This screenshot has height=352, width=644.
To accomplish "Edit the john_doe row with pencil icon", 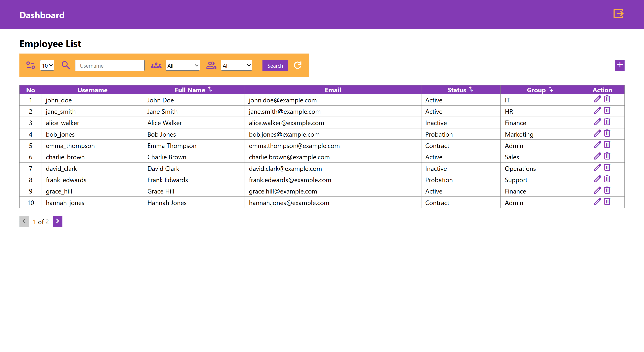I will tap(597, 99).
